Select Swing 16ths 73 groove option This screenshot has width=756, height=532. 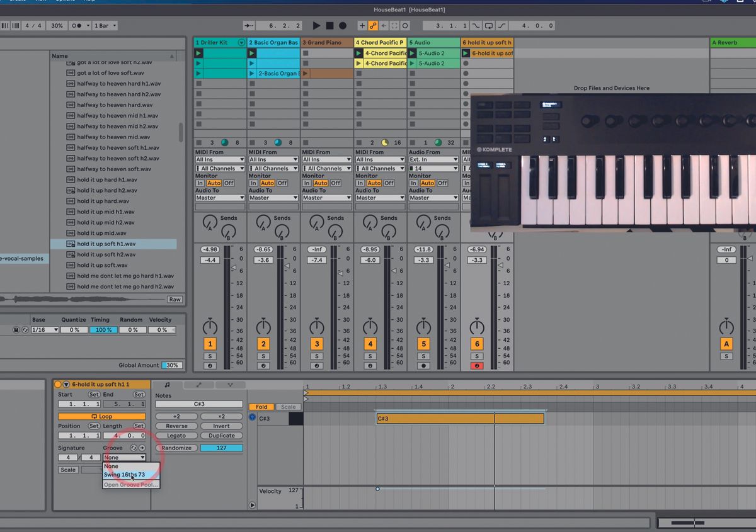point(131,475)
